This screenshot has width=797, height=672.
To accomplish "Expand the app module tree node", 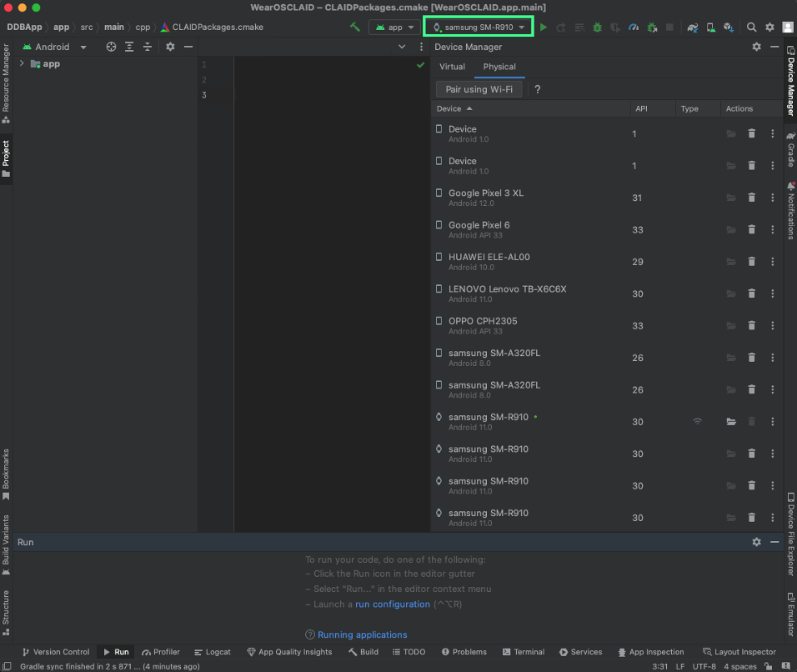I will (22, 63).
